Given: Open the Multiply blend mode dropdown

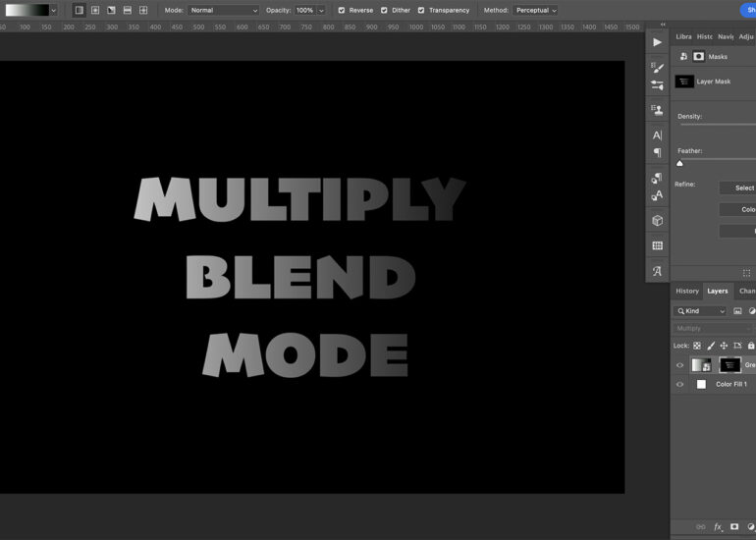Looking at the screenshot, I should [714, 329].
